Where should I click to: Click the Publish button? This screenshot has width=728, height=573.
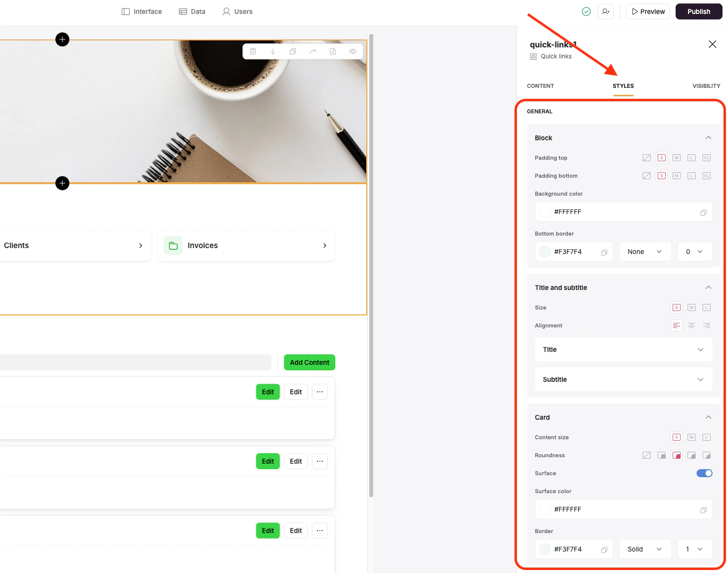coord(699,11)
